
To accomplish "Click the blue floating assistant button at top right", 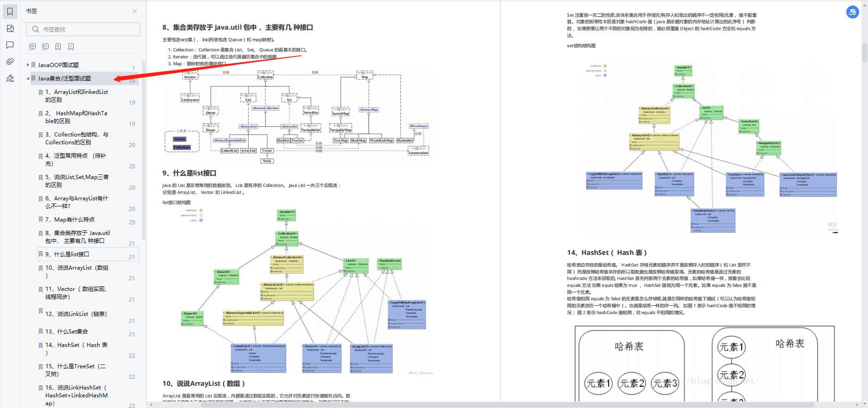I will (853, 12).
